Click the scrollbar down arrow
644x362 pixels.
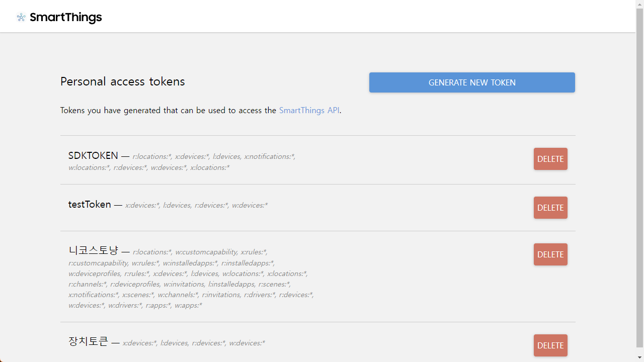pos(639,357)
